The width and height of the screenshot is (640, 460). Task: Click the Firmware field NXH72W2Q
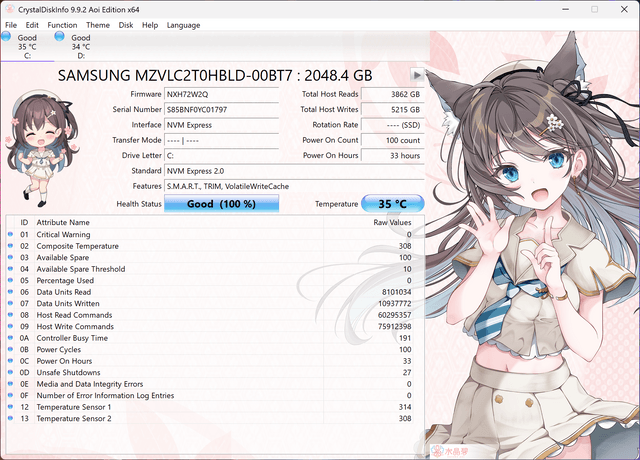click(x=221, y=94)
